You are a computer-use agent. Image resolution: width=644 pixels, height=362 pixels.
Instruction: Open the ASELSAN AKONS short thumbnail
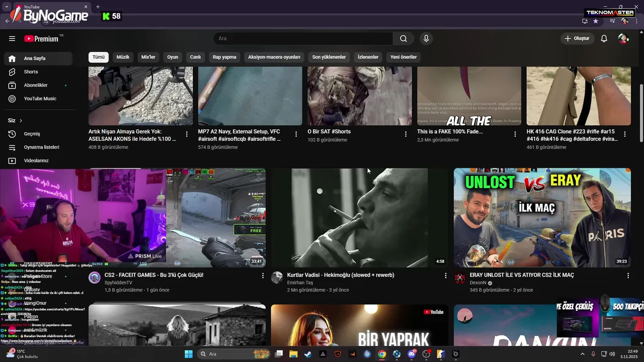(x=140, y=96)
